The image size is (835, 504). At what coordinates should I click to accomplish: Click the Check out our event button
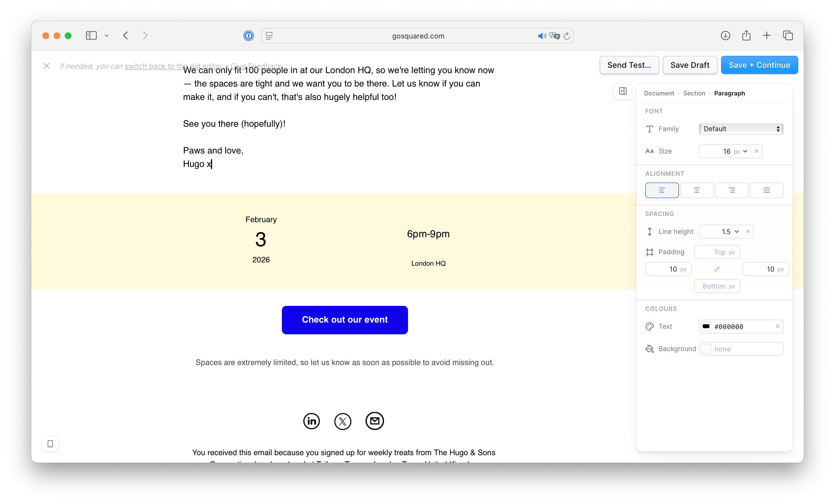pyautogui.click(x=345, y=320)
